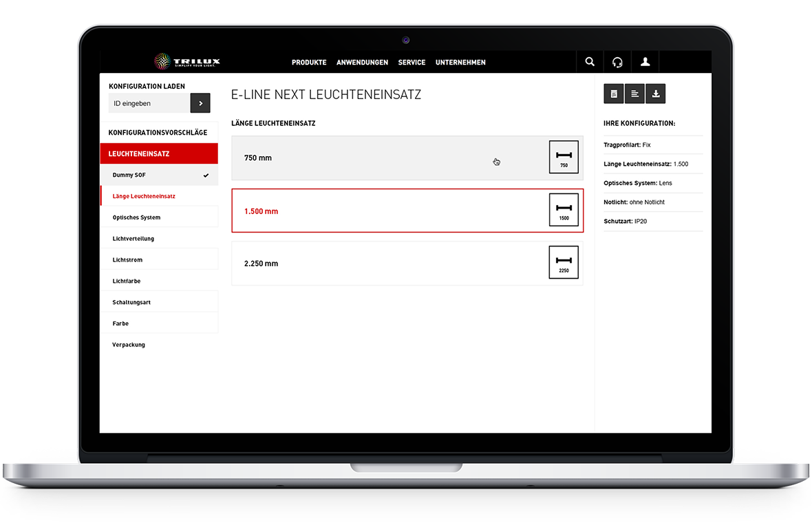Click the Tragprofilart: Fix summary entry
The image size is (812, 523).
coord(627,145)
